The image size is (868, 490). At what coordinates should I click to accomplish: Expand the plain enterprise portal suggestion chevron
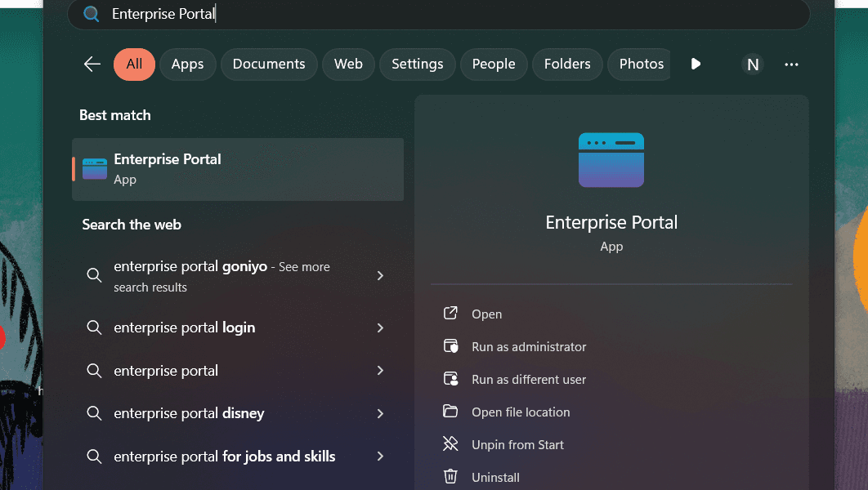[x=380, y=371]
